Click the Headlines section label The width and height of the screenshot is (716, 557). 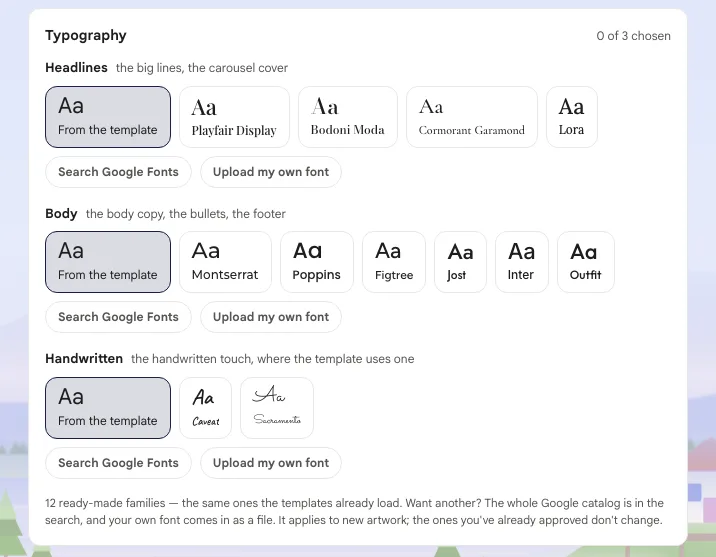pos(76,68)
